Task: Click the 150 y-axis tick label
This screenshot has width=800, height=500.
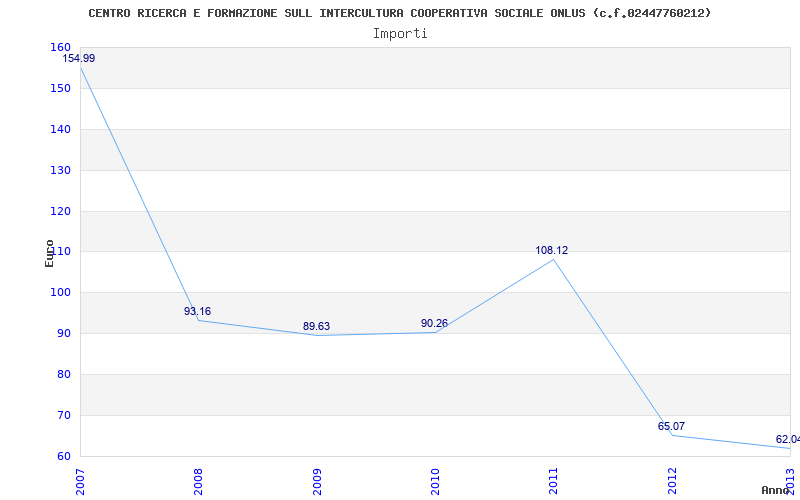Action: (x=60, y=89)
